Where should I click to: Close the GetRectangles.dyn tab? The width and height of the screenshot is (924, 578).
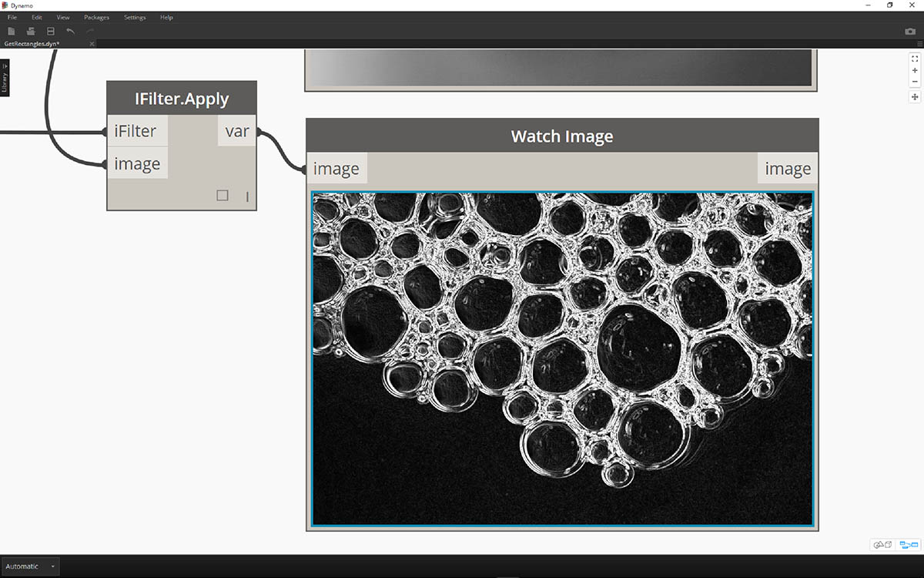[x=92, y=44]
